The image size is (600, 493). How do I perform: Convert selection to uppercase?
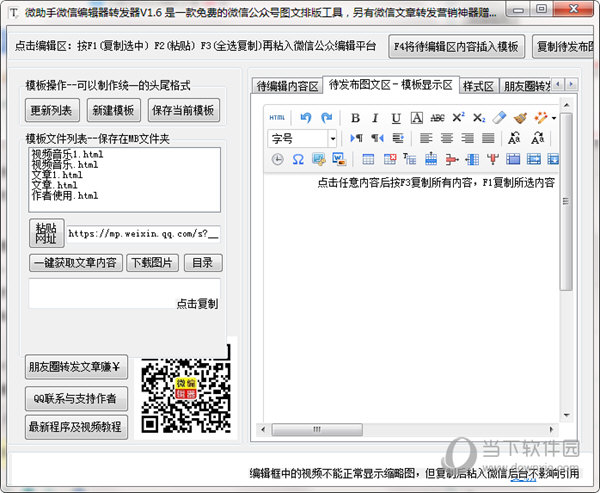[514, 138]
